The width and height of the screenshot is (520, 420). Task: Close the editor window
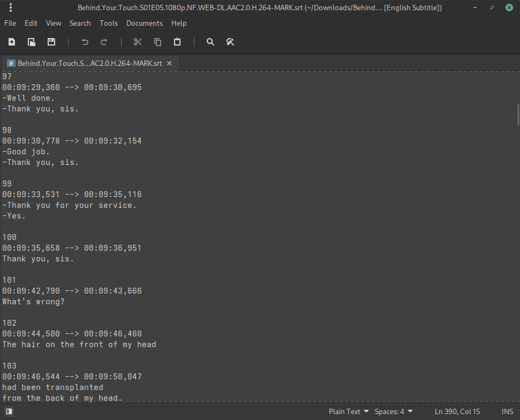click(509, 7)
